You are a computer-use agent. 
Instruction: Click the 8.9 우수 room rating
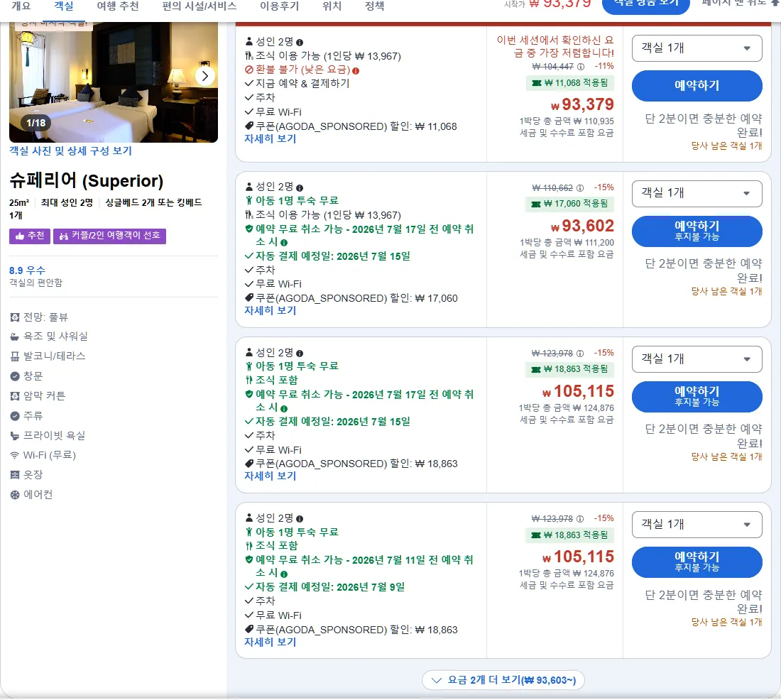click(x=28, y=270)
